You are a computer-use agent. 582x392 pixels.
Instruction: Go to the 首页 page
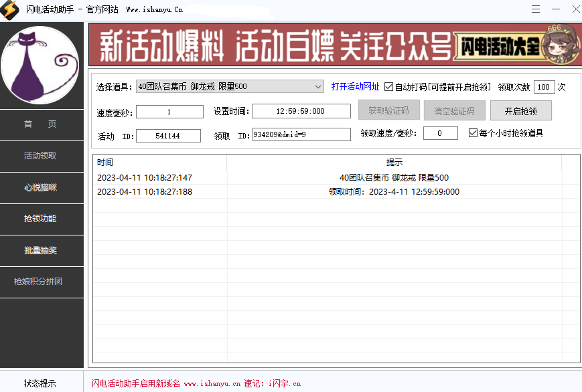(42, 124)
